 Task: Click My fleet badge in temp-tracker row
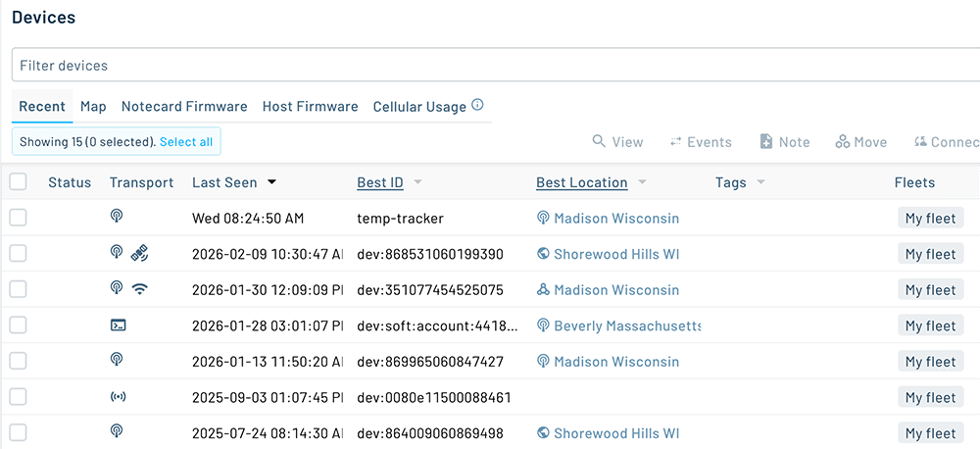coord(931,219)
